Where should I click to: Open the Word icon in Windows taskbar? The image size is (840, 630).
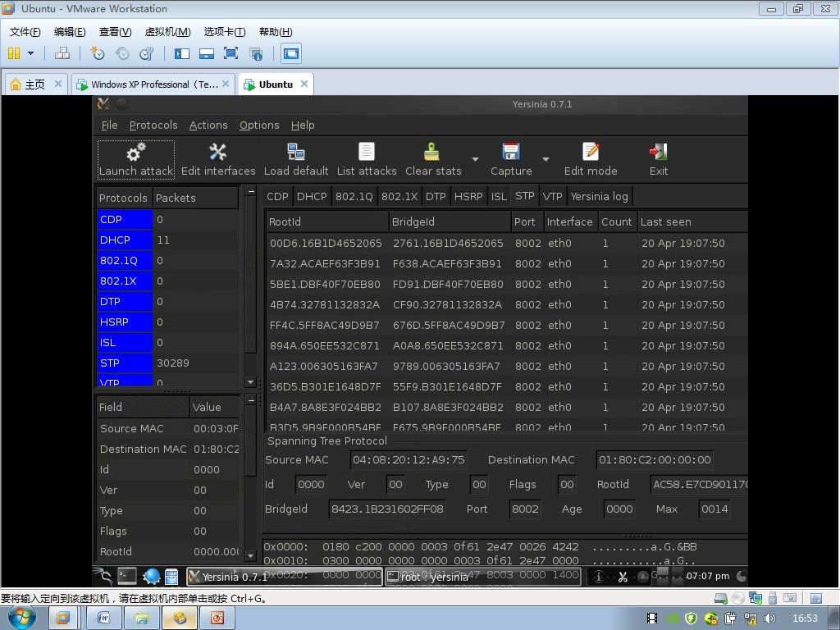[103, 619]
